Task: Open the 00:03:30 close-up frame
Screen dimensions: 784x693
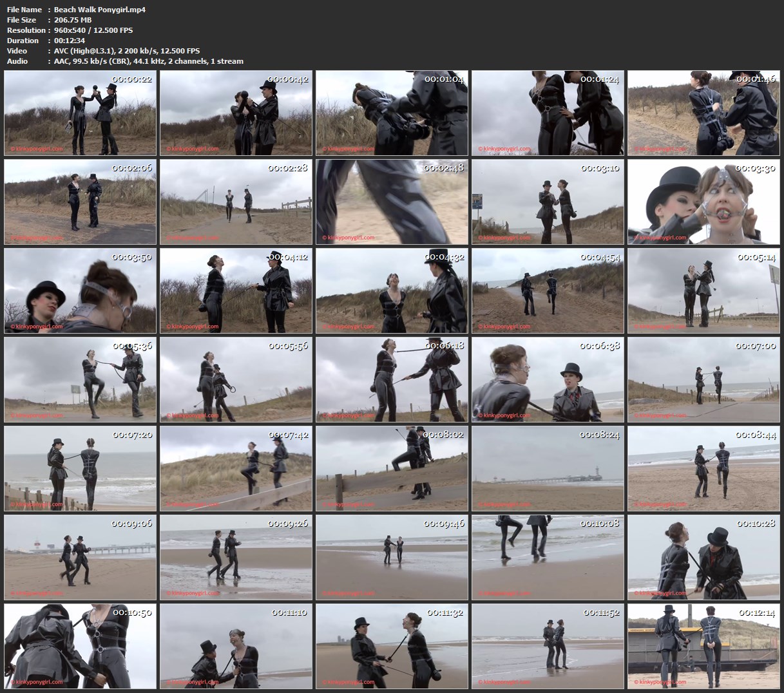Action: pyautogui.click(x=704, y=202)
